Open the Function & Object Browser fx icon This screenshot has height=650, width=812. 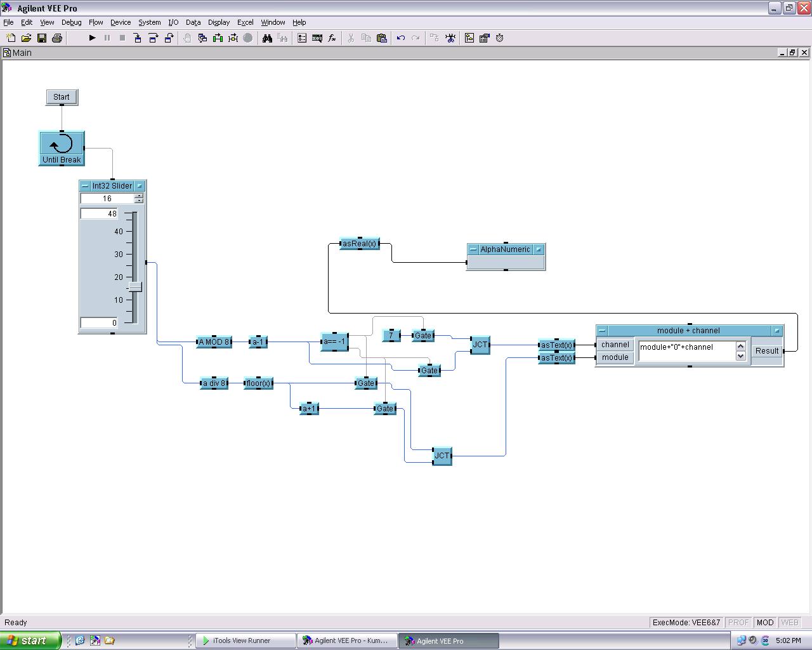pos(332,38)
